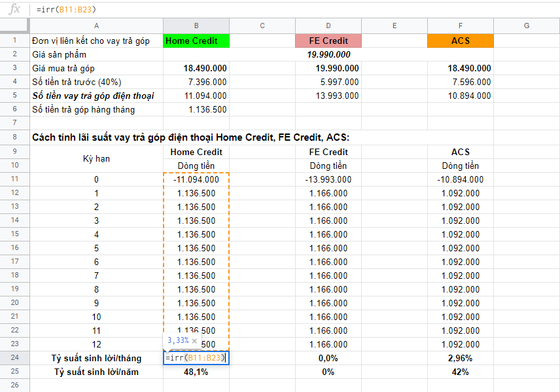The image size is (560, 392).
Task: Click the 'Dòng tiền' header under ACS
Action: pyautogui.click(x=461, y=166)
